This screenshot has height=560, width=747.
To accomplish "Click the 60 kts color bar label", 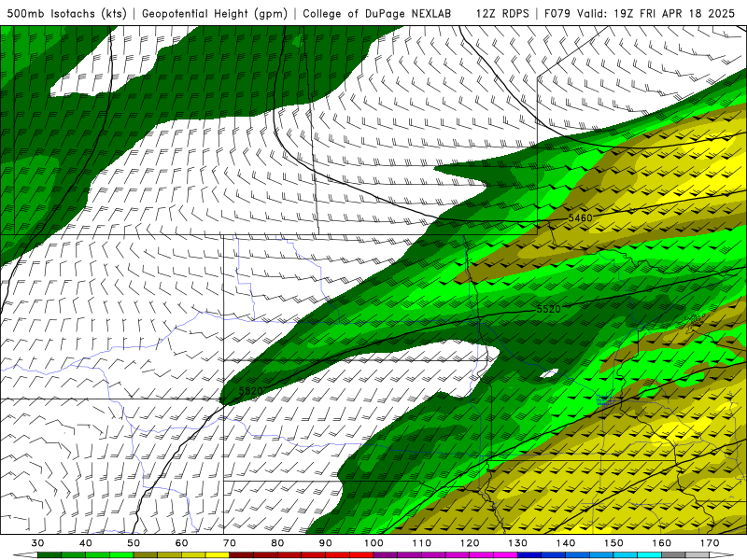I will click(x=182, y=543).
